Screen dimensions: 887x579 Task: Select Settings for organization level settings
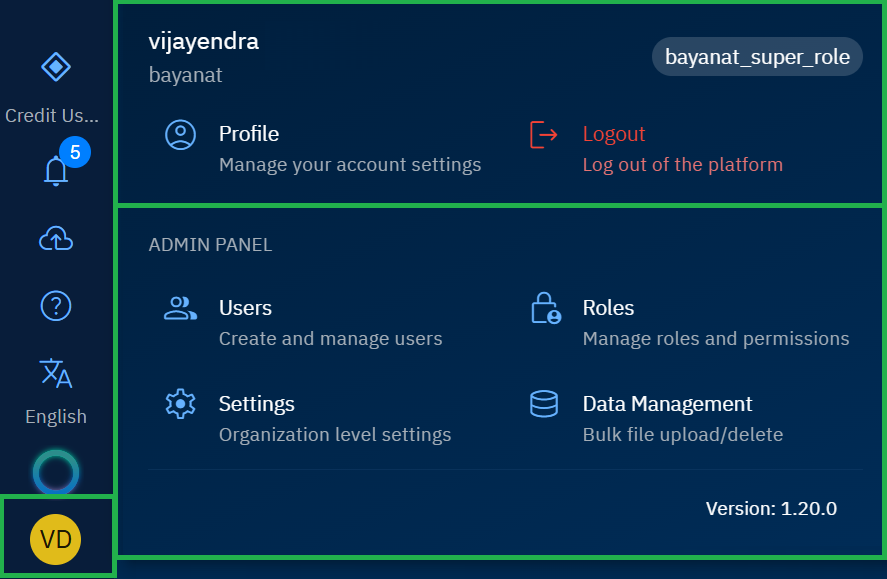[256, 404]
